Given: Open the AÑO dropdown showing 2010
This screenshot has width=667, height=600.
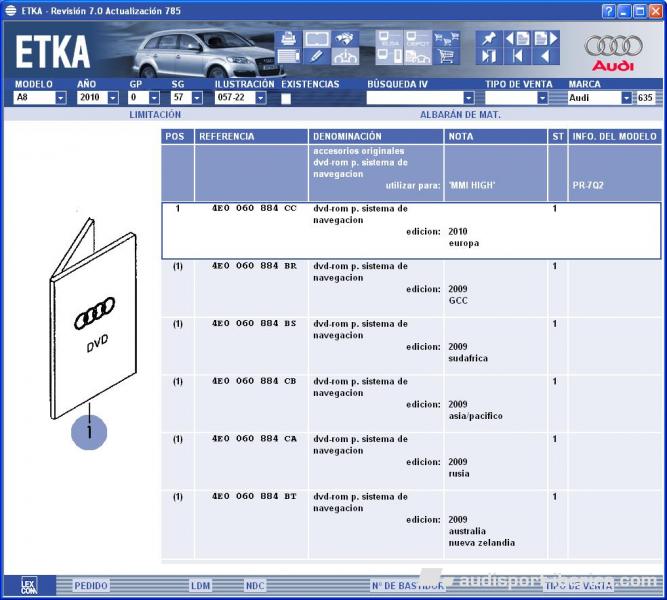Looking at the screenshot, I should pyautogui.click(x=113, y=98).
